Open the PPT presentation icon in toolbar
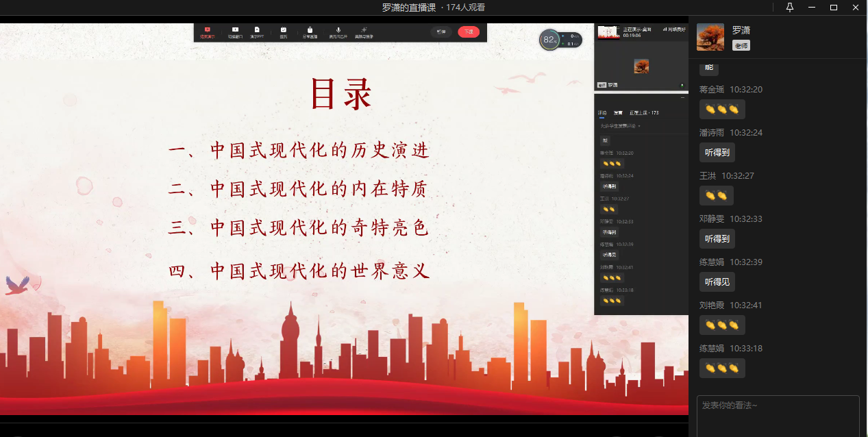Screen dimensions: 868x437 (257, 32)
